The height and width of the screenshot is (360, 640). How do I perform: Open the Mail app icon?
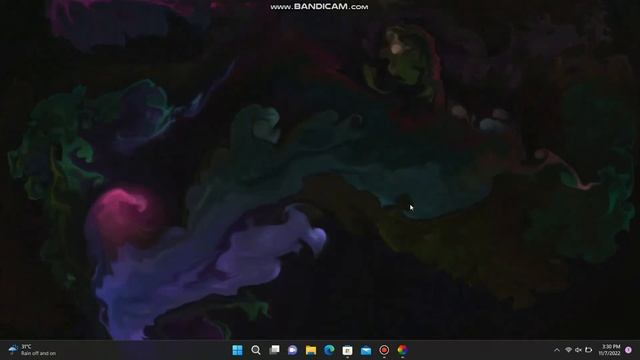pyautogui.click(x=366, y=350)
